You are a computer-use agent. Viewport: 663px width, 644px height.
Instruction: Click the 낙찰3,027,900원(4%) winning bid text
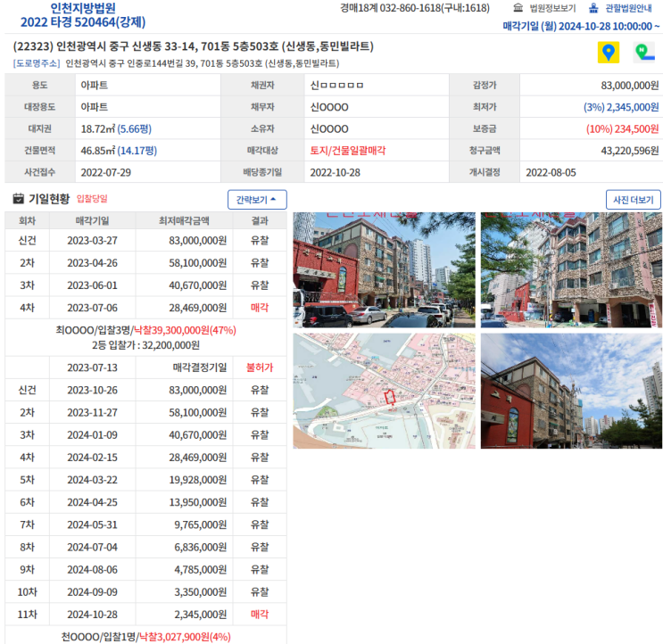[x=185, y=637]
